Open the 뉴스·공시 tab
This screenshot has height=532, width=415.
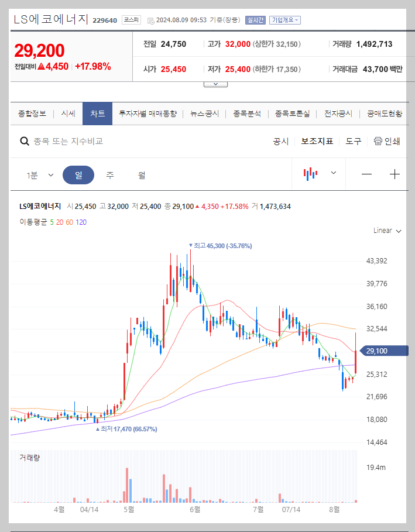coord(205,114)
